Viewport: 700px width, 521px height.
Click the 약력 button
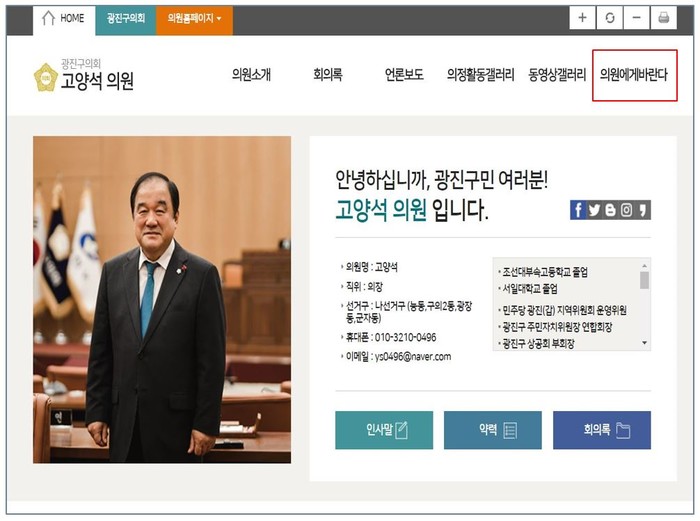493,430
